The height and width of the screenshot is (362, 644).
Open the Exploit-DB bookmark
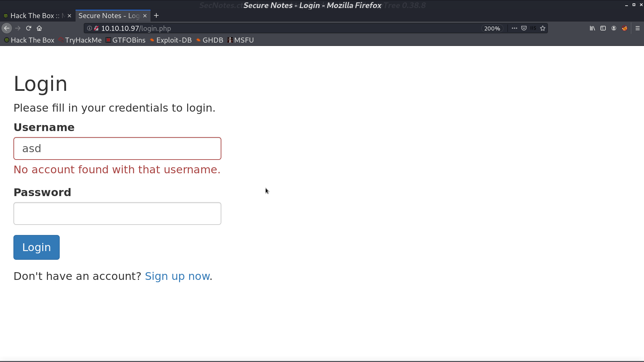171,40
